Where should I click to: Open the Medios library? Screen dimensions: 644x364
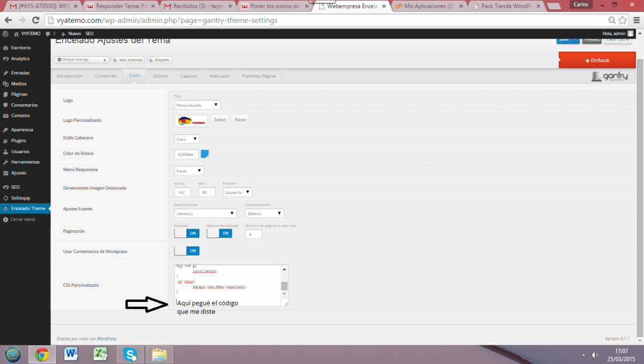click(x=19, y=83)
